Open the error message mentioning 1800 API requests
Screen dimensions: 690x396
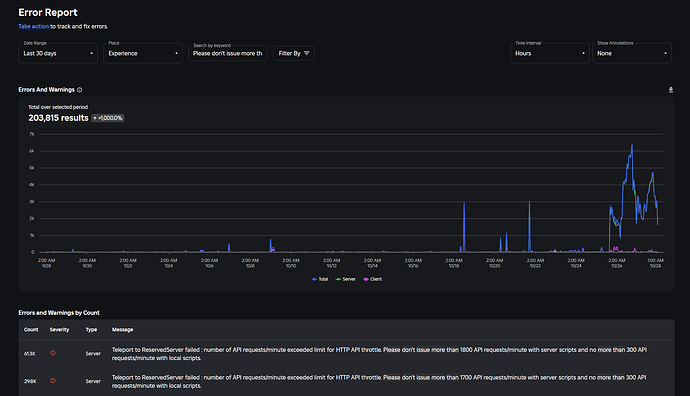click(379, 354)
